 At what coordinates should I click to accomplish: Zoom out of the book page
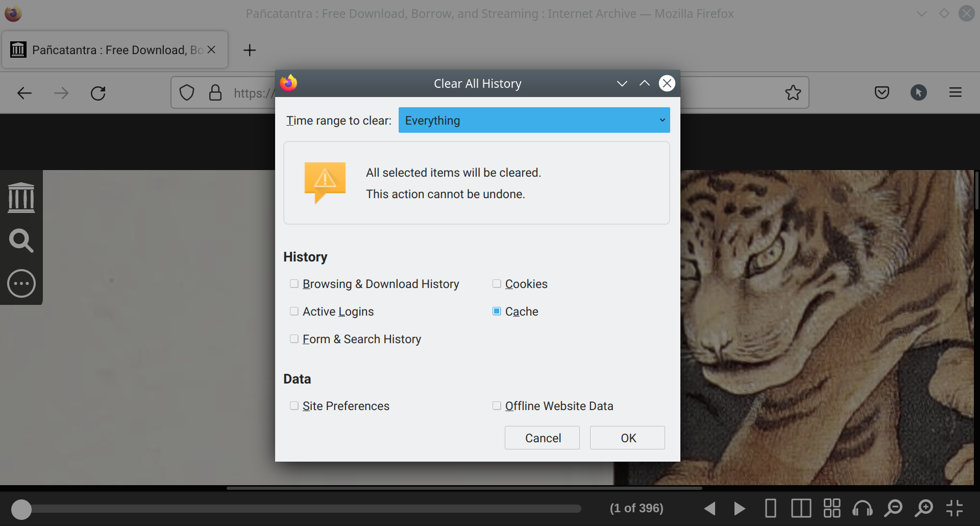[893, 508]
